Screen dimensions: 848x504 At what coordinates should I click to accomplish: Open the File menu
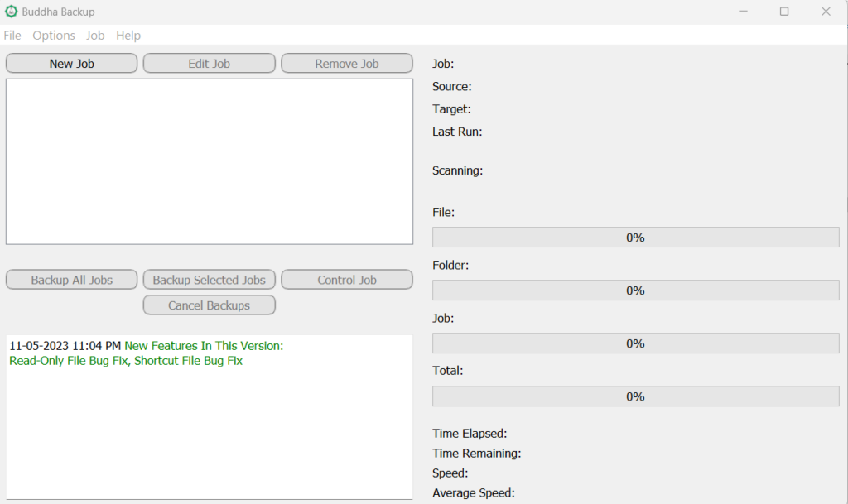(x=12, y=36)
